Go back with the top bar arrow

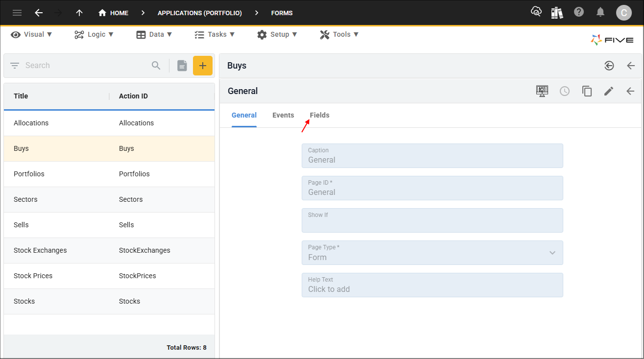pos(39,13)
